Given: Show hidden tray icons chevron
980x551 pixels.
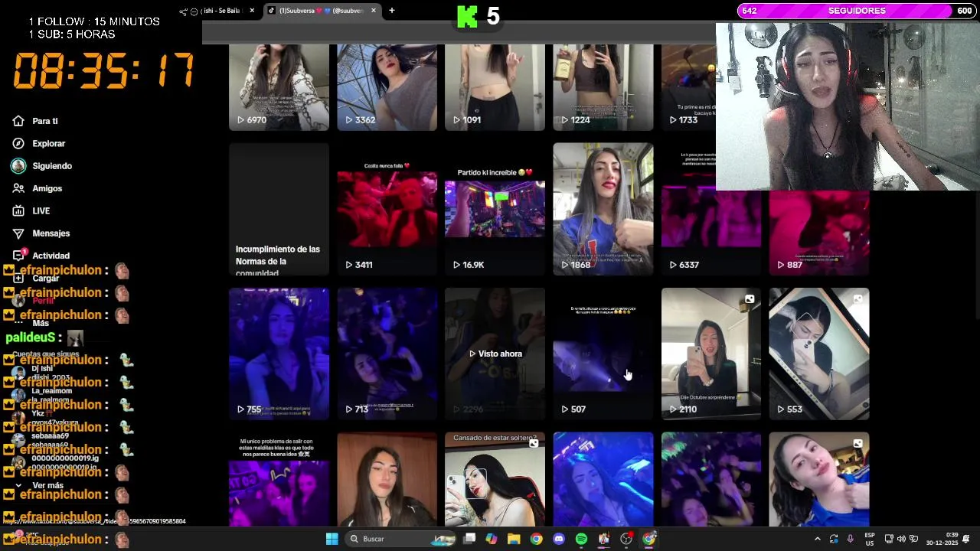Looking at the screenshot, I should click(x=817, y=539).
